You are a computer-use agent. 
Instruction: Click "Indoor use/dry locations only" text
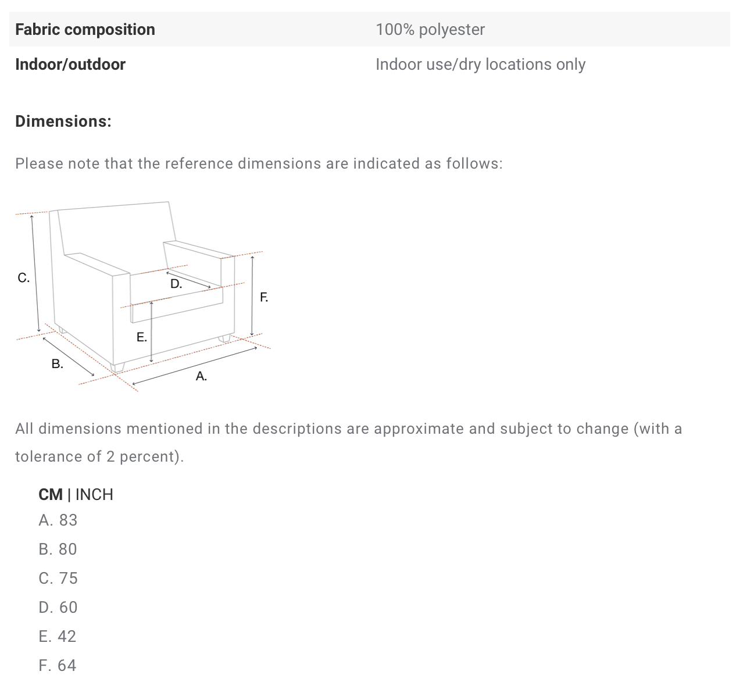pyautogui.click(x=480, y=64)
